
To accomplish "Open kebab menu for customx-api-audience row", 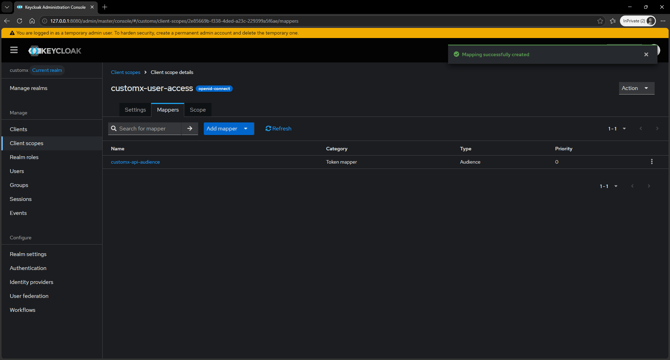I will point(652,162).
